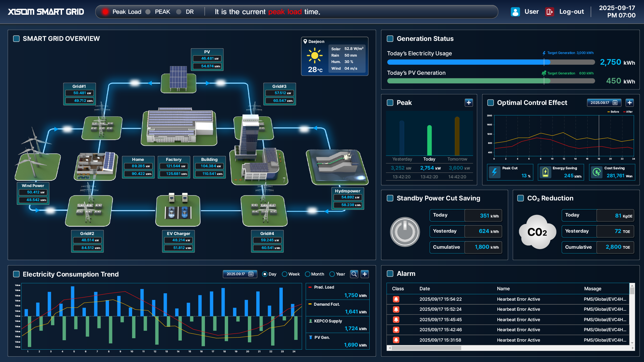
Task: Expand the Peak panel with plus button
Action: (469, 103)
